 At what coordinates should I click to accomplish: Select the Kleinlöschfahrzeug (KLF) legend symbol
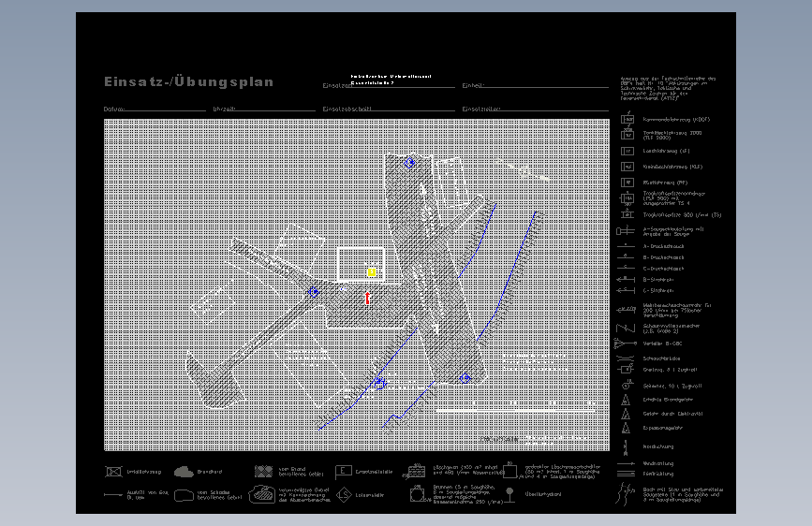point(627,167)
